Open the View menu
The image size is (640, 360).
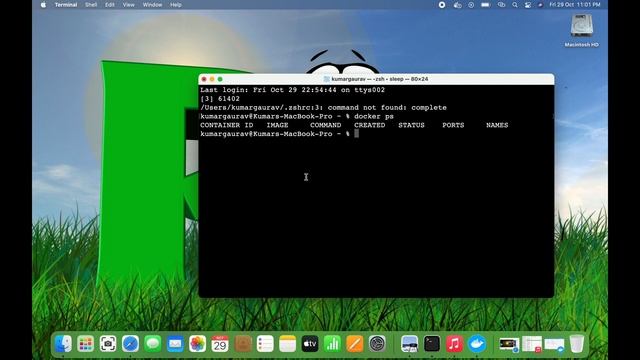pos(129,5)
